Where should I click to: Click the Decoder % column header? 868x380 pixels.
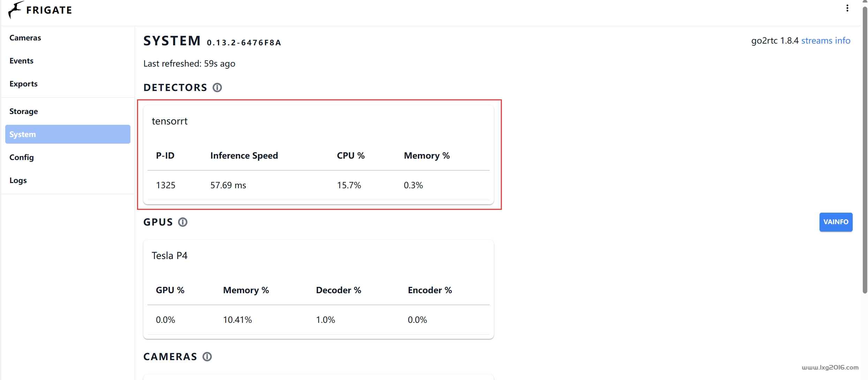(338, 290)
